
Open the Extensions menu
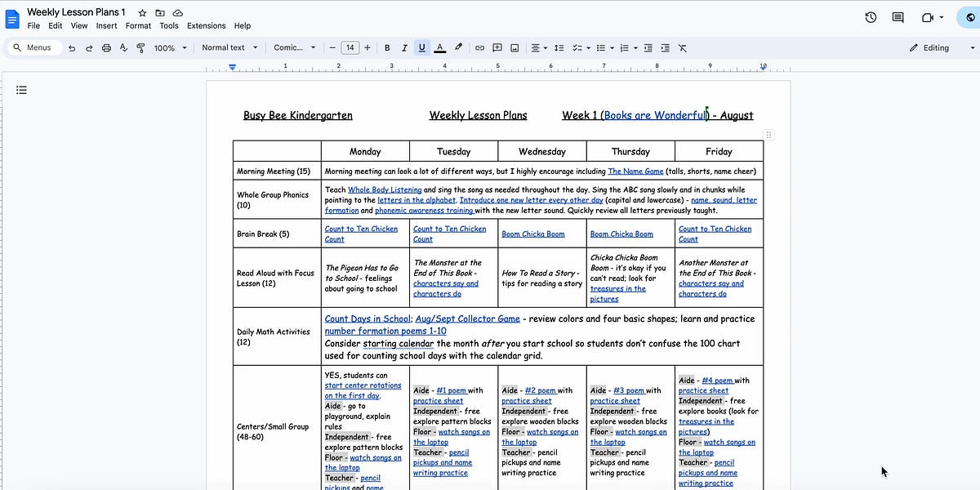206,25
